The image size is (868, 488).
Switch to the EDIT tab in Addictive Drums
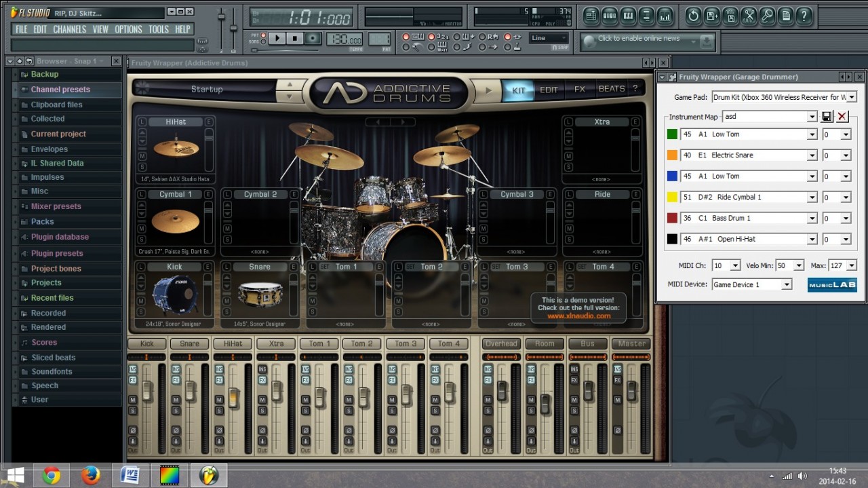549,90
